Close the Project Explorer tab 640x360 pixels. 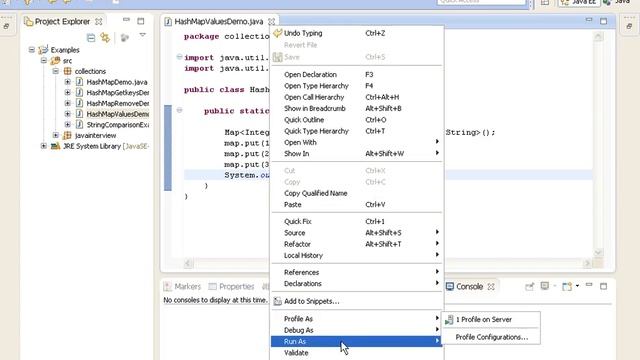[x=99, y=21]
